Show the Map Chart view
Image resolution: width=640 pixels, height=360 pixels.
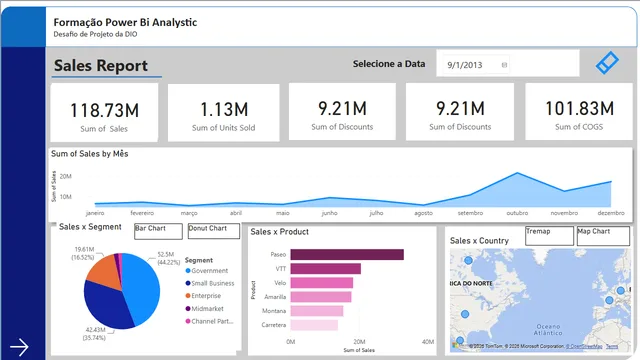(603, 236)
